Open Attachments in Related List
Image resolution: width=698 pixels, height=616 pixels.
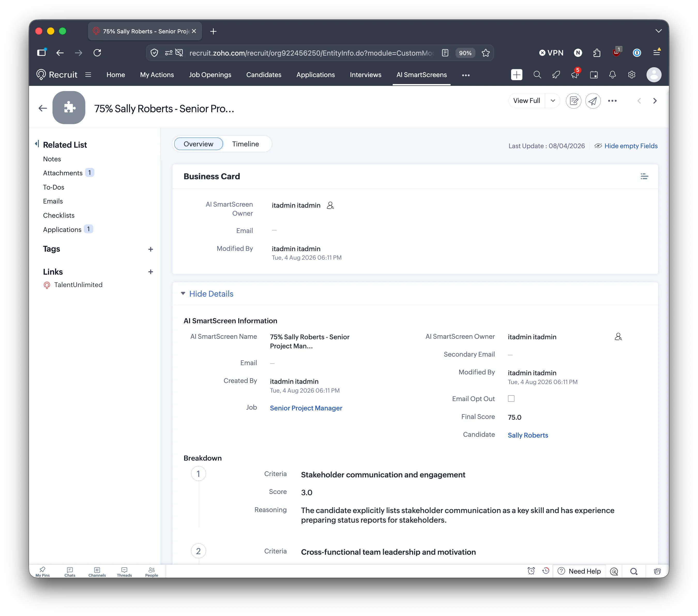point(63,173)
